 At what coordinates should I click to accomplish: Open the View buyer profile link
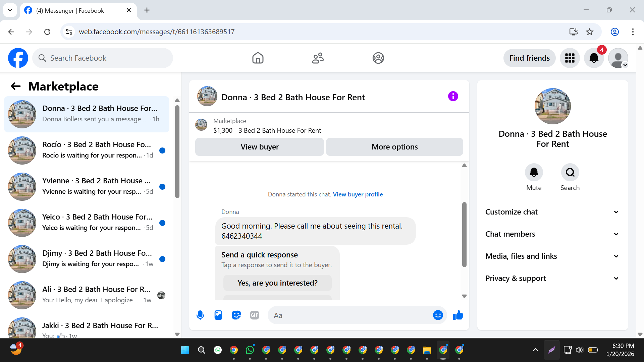point(358,194)
